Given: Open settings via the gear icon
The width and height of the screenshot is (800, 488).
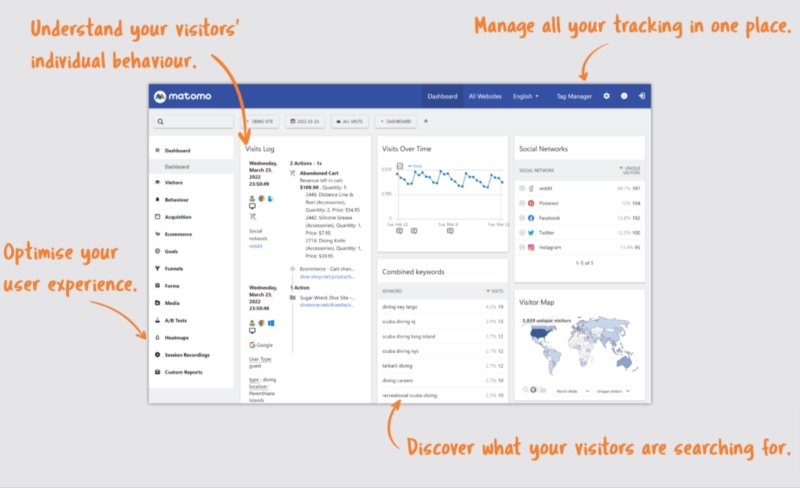Looking at the screenshot, I should click(606, 96).
